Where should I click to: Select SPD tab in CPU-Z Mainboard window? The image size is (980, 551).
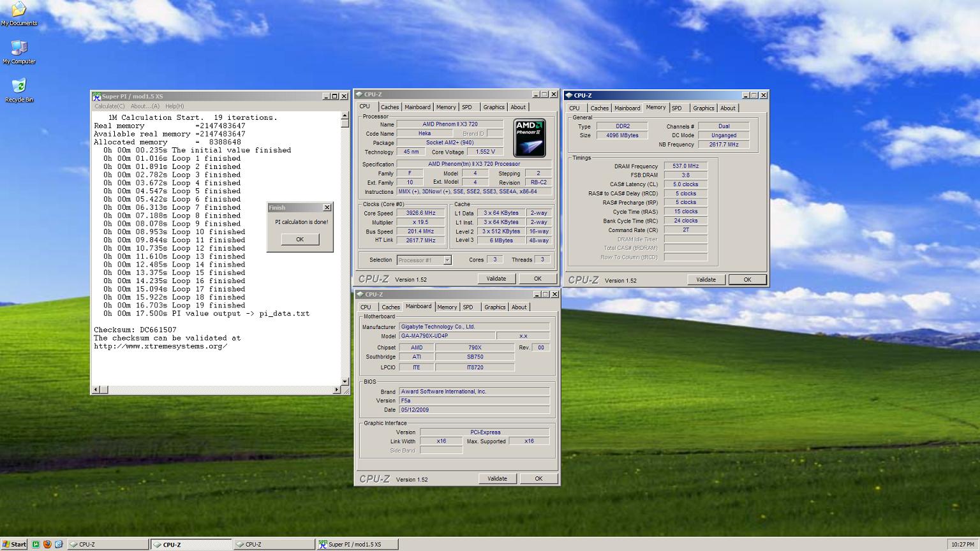click(468, 307)
